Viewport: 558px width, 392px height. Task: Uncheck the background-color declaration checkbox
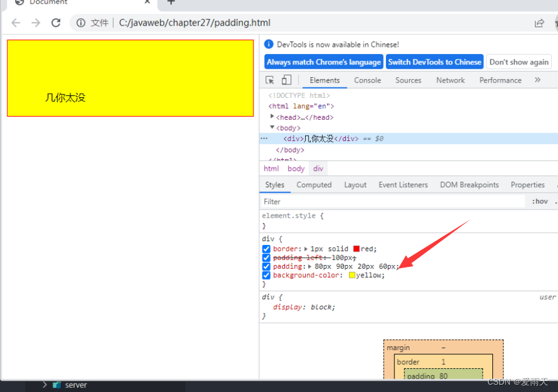click(266, 275)
